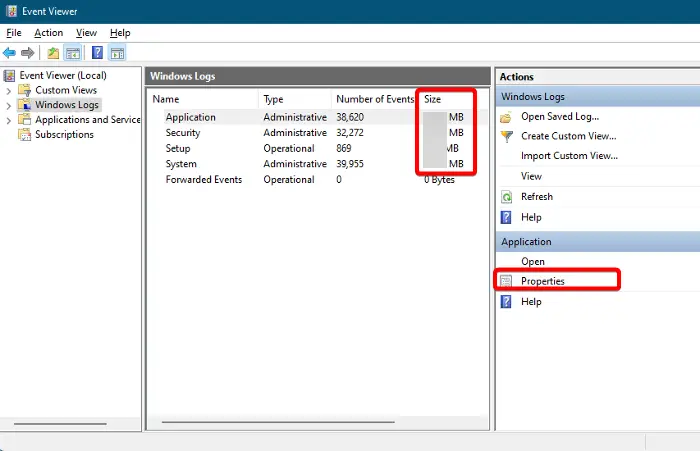Click the Back arrow toolbar icon
Screen dimensions: 700x451
(x=9, y=53)
